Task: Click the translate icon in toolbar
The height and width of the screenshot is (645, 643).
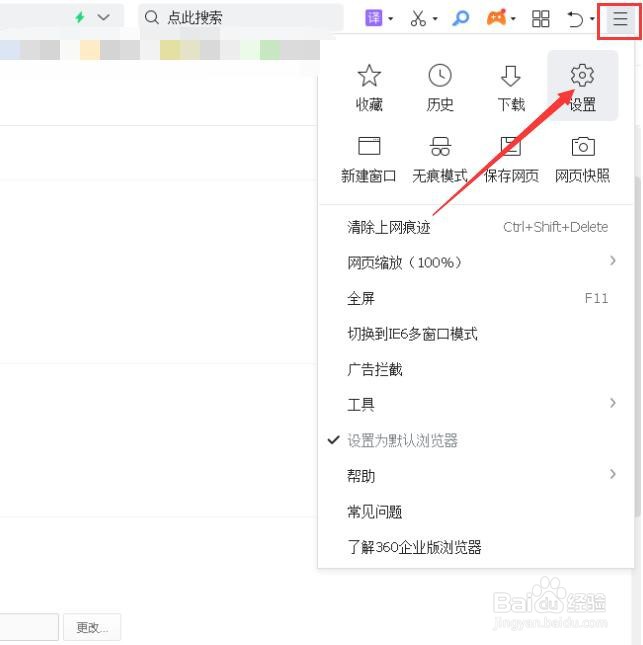Action: tap(374, 18)
